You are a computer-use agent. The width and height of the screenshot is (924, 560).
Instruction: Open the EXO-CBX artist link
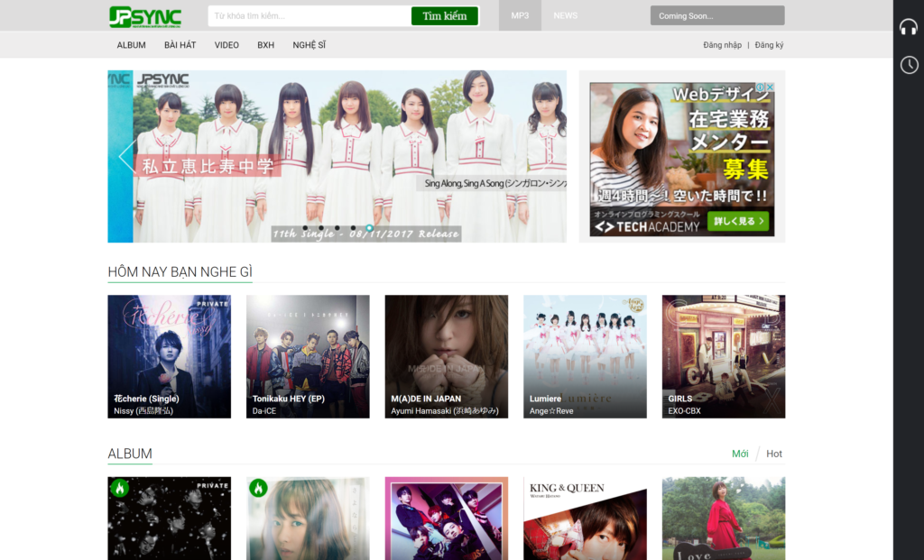click(x=684, y=411)
